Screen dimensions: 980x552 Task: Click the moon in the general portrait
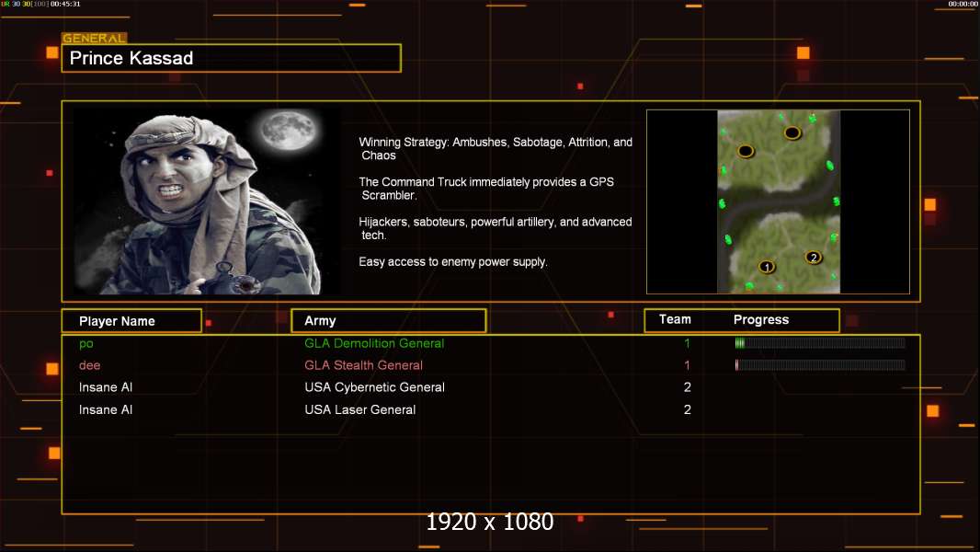tap(288, 130)
